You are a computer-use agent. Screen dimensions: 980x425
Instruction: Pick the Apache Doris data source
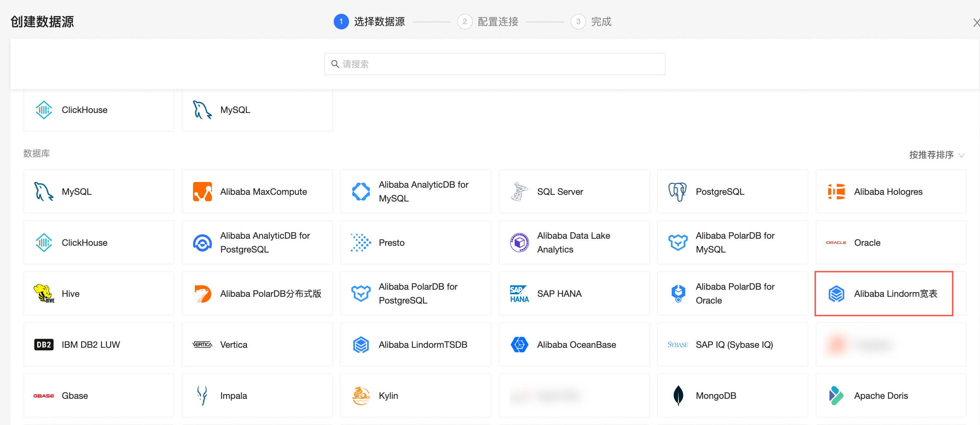pyautogui.click(x=891, y=395)
